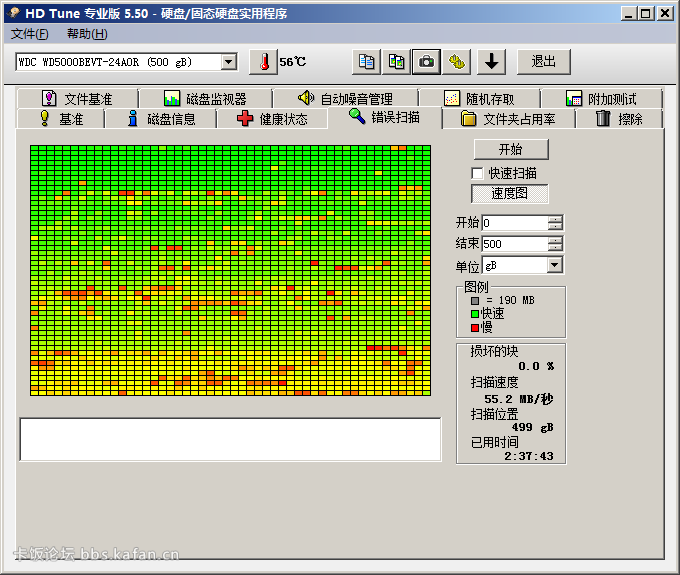Click the 55.2 MB/秒 scan speed value
The width and height of the screenshot is (680, 575).
pyautogui.click(x=518, y=399)
